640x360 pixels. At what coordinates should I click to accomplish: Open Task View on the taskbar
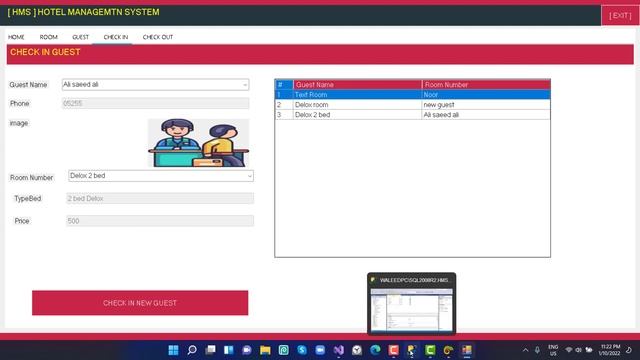[x=210, y=350]
